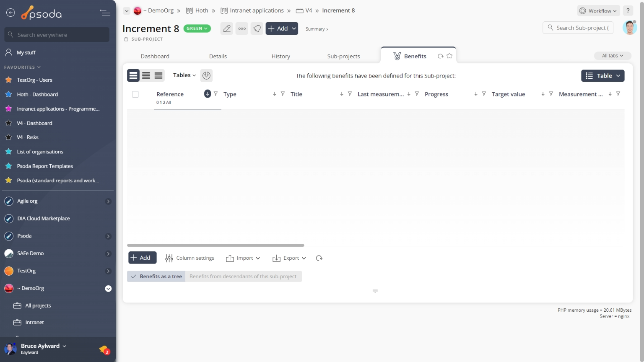Open Intranet under ~DemoOrg

[34, 323]
